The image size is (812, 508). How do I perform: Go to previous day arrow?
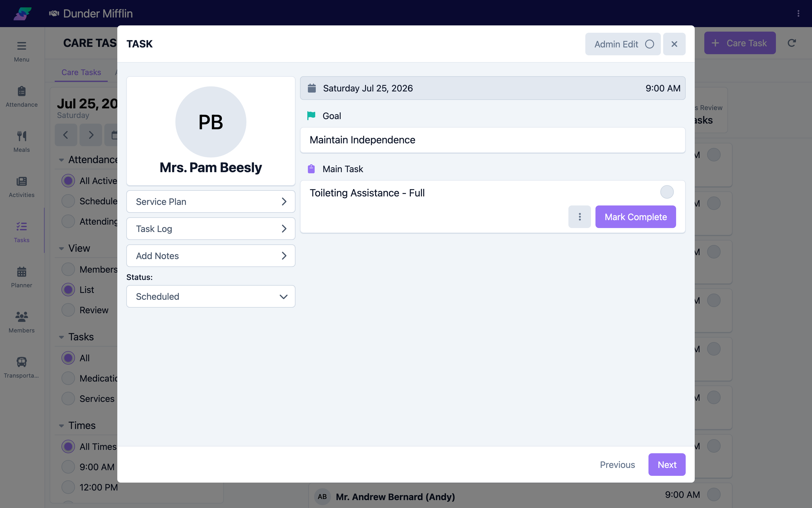click(66, 135)
